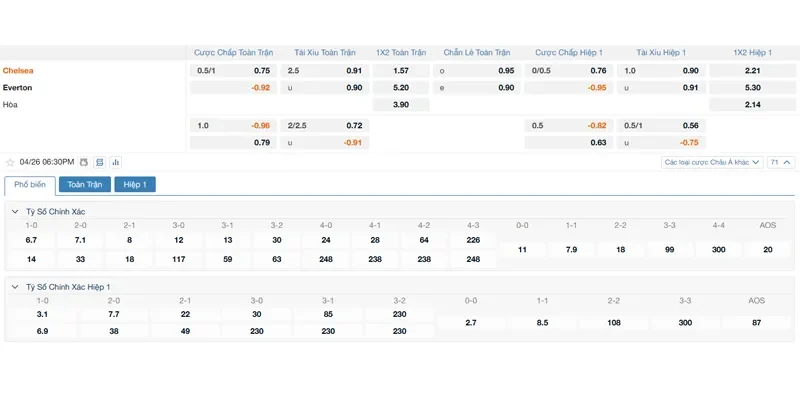800x400 pixels.
Task: Collapse the Tỷ Số Chính Xác section
Action: pos(14,211)
